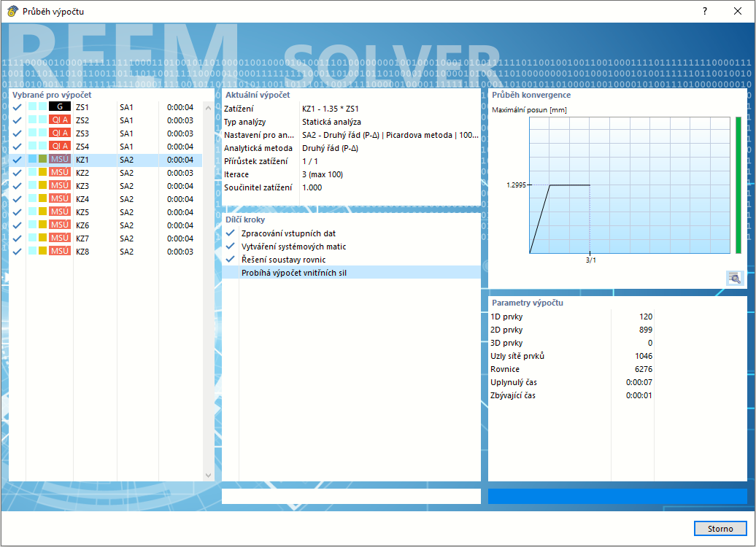
Task: Open the convergence diagram zoom icon
Action: (734, 278)
